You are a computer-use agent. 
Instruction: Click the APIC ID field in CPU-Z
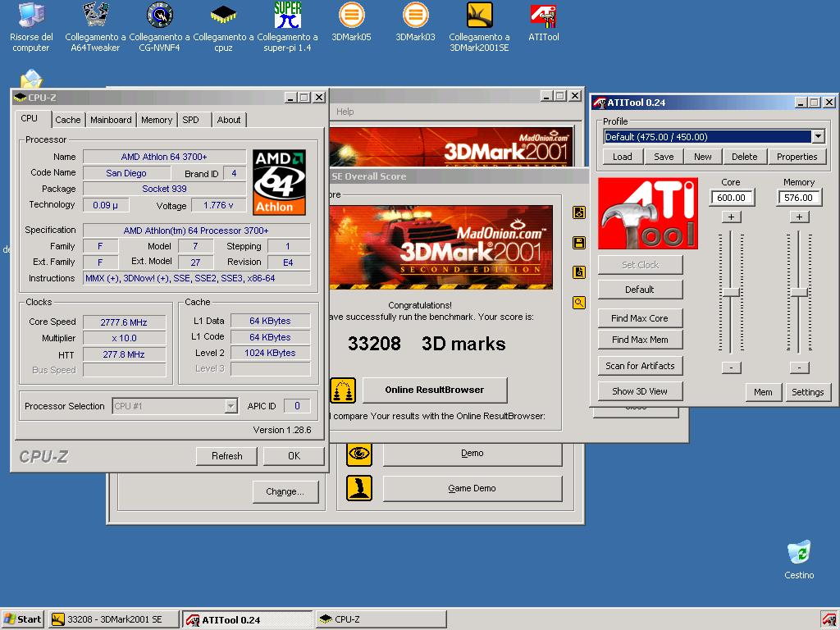tap(297, 406)
